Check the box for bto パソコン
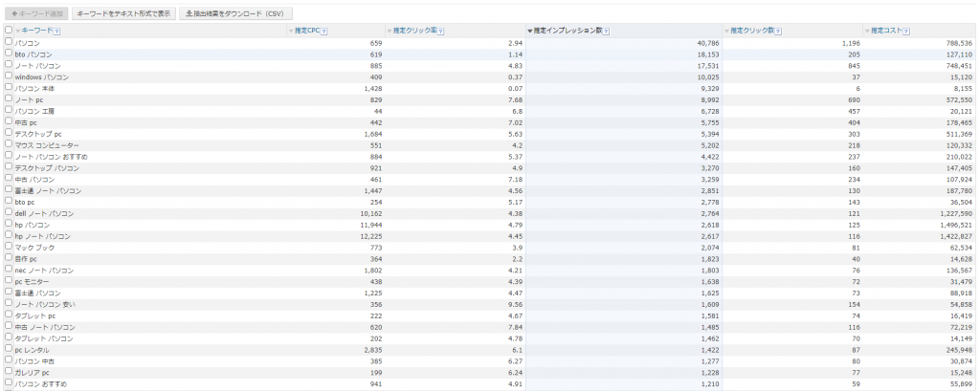The height and width of the screenshot is (391, 980). 8,54
